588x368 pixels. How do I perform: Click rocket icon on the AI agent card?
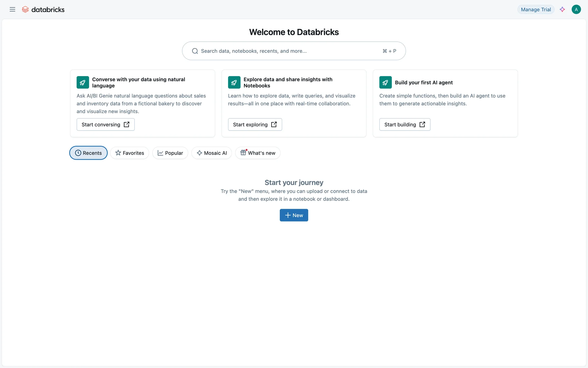pyautogui.click(x=385, y=82)
